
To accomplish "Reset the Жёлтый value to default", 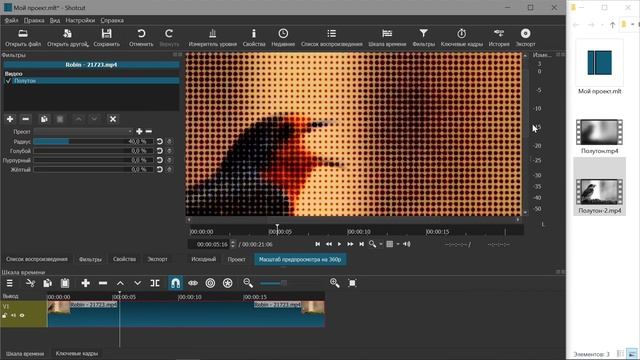I will point(160,169).
